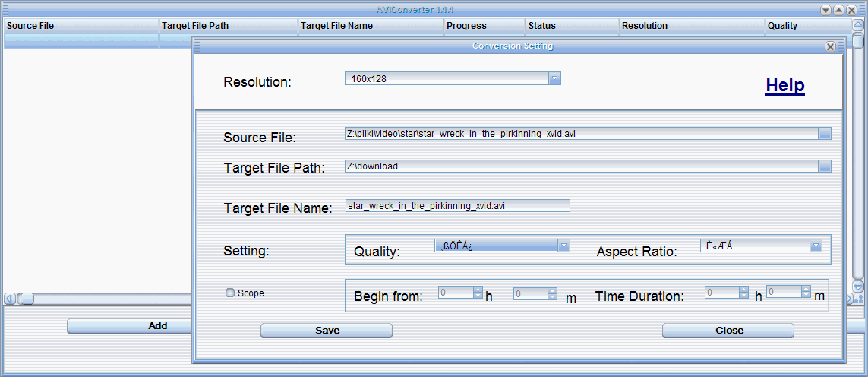868x377 pixels.
Task: Expand the Quality dropdown list
Action: (x=563, y=246)
